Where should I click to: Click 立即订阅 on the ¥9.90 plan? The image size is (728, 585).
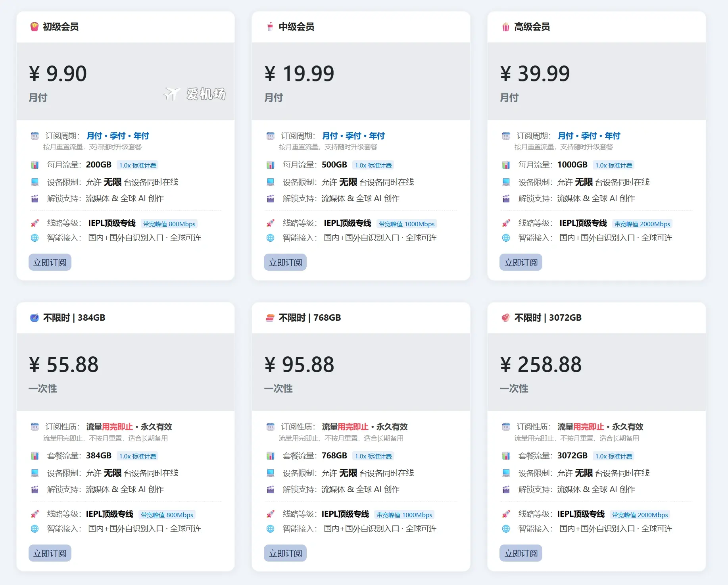(x=50, y=262)
